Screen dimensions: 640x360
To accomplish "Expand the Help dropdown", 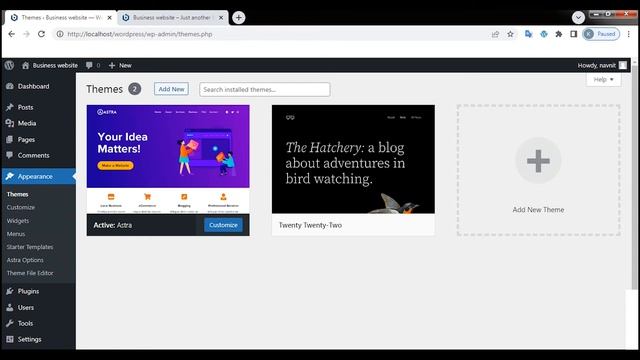I will [x=604, y=80].
